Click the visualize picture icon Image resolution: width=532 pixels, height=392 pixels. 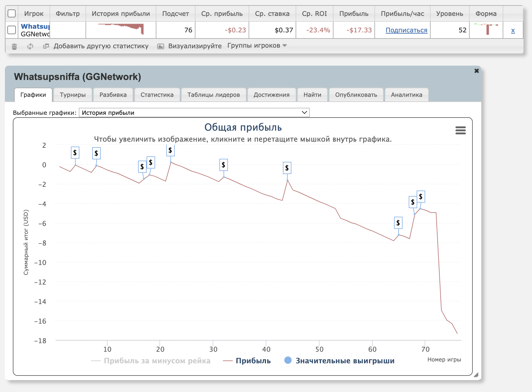click(160, 46)
